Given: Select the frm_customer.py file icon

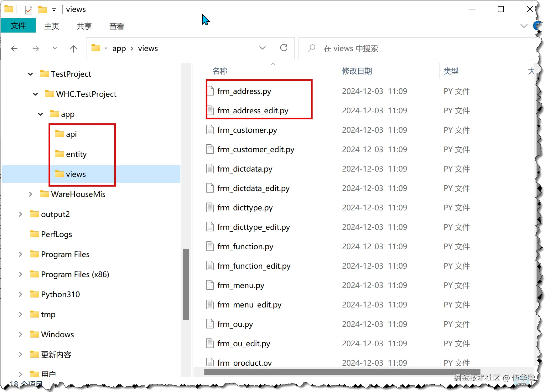Looking at the screenshot, I should (210, 130).
